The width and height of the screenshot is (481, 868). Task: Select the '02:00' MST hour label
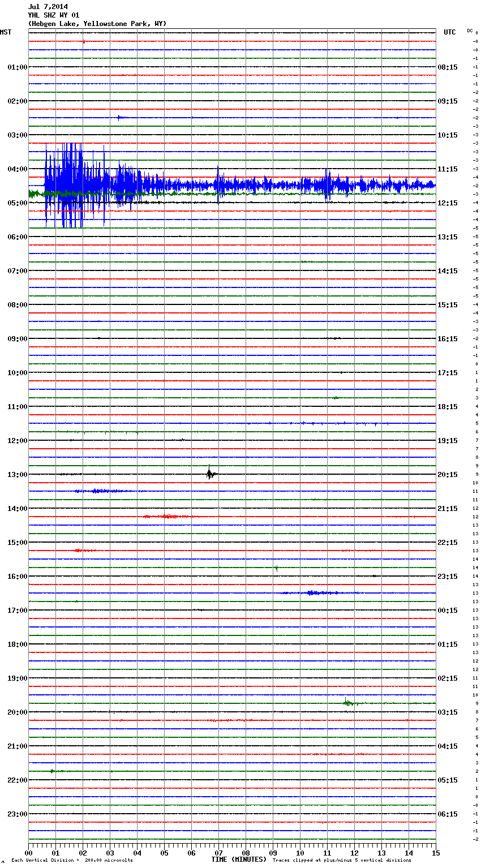click(x=18, y=101)
